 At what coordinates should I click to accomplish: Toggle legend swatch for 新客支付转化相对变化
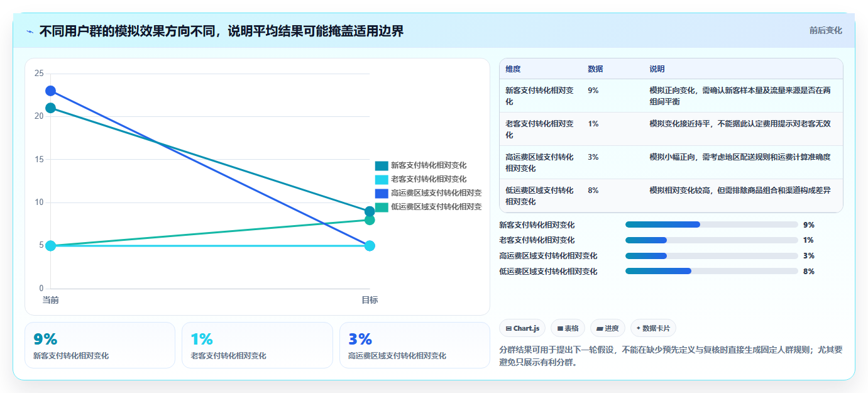pyautogui.click(x=382, y=165)
